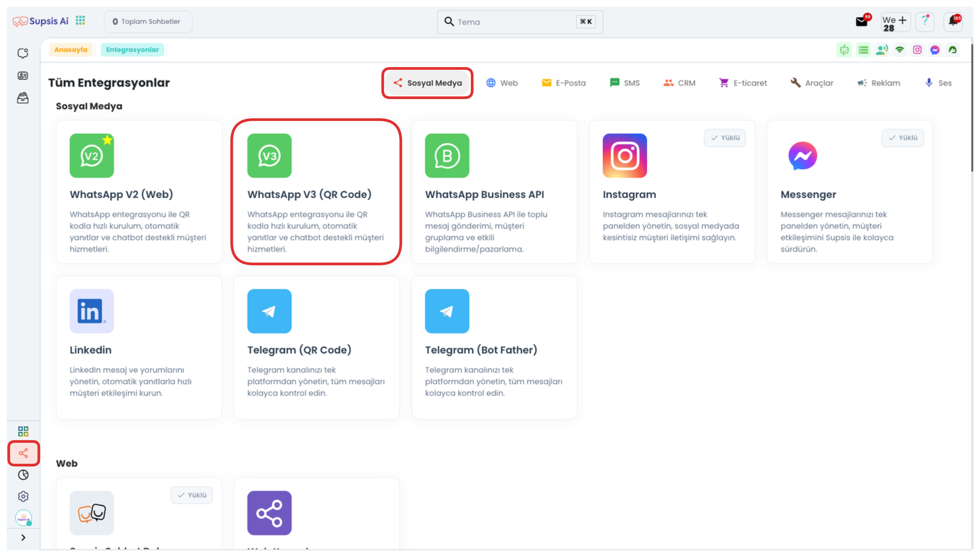Click the Yüklü badge on Supsis Web card

click(191, 495)
